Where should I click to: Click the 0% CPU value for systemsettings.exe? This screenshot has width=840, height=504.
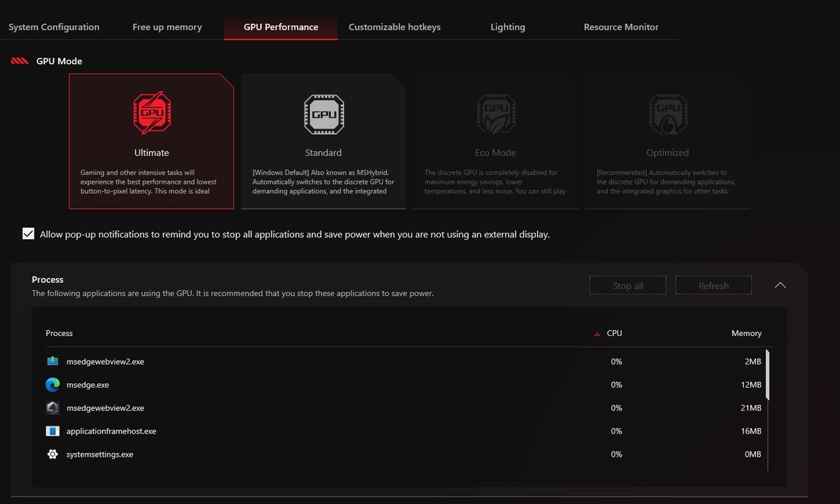click(x=617, y=454)
